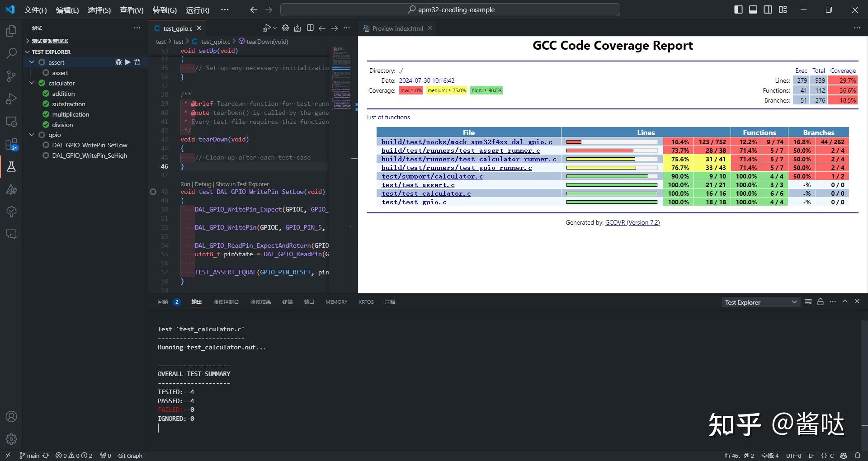Toggle the bottom panel layout button

tap(753, 9)
